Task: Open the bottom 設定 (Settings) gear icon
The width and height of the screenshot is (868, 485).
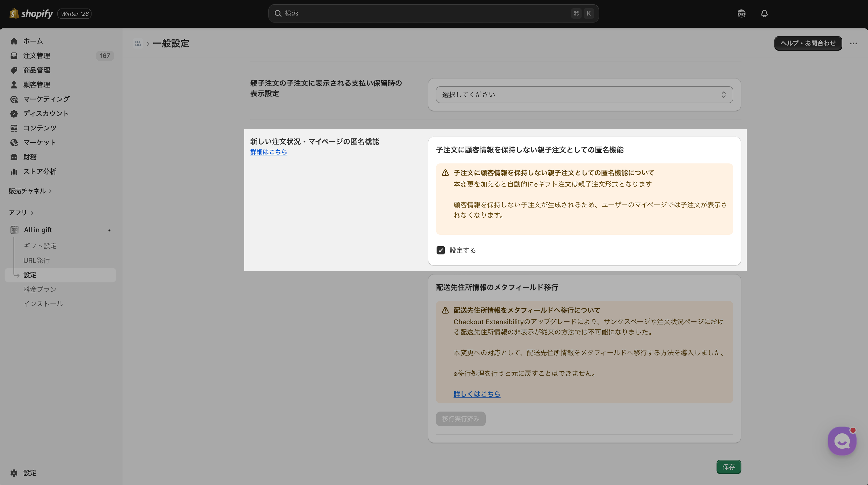Action: coord(14,473)
